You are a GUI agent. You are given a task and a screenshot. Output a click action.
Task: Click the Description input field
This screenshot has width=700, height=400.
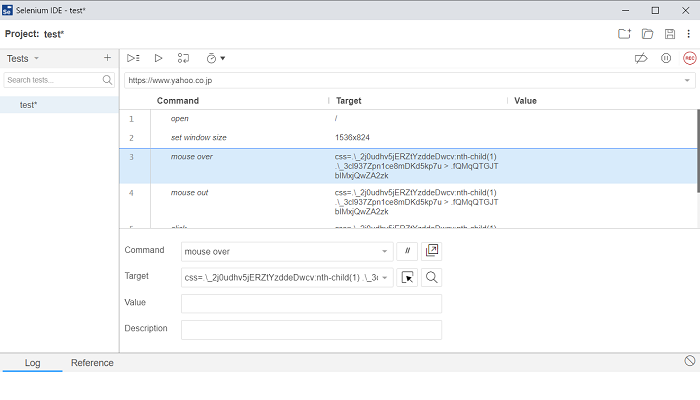point(312,329)
